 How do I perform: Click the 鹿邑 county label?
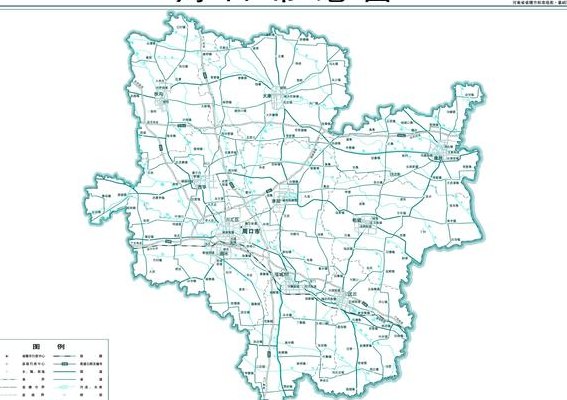(x=439, y=158)
